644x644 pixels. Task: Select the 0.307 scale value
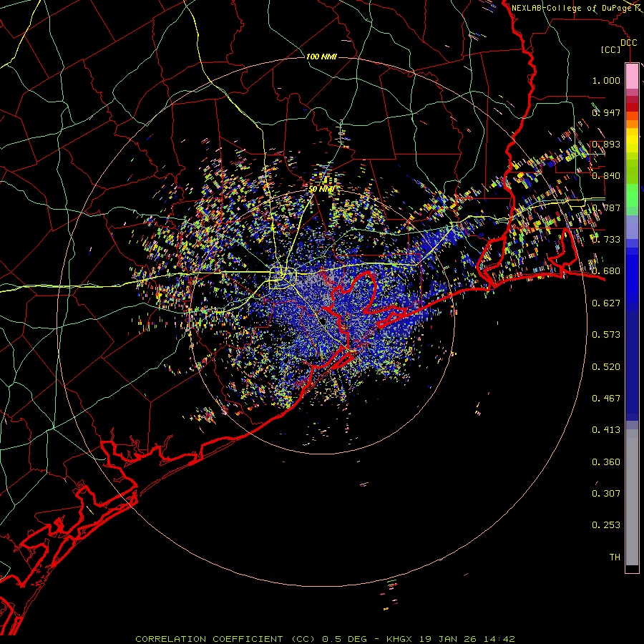point(606,494)
